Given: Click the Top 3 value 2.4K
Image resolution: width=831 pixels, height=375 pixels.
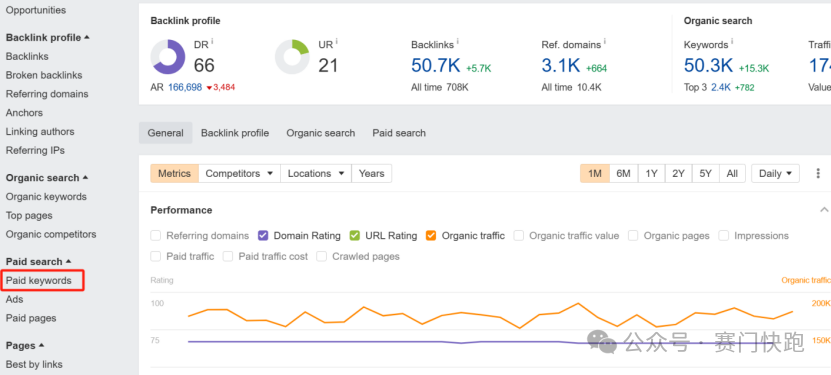Looking at the screenshot, I should coord(721,87).
